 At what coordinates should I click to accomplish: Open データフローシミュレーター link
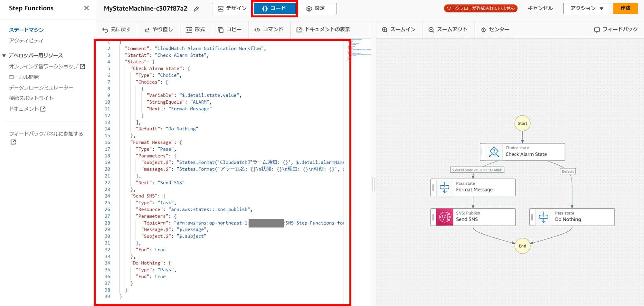coord(41,88)
